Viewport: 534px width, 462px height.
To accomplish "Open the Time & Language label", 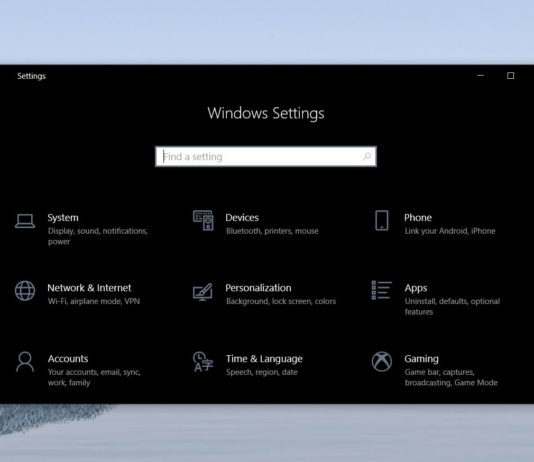I will (264, 359).
